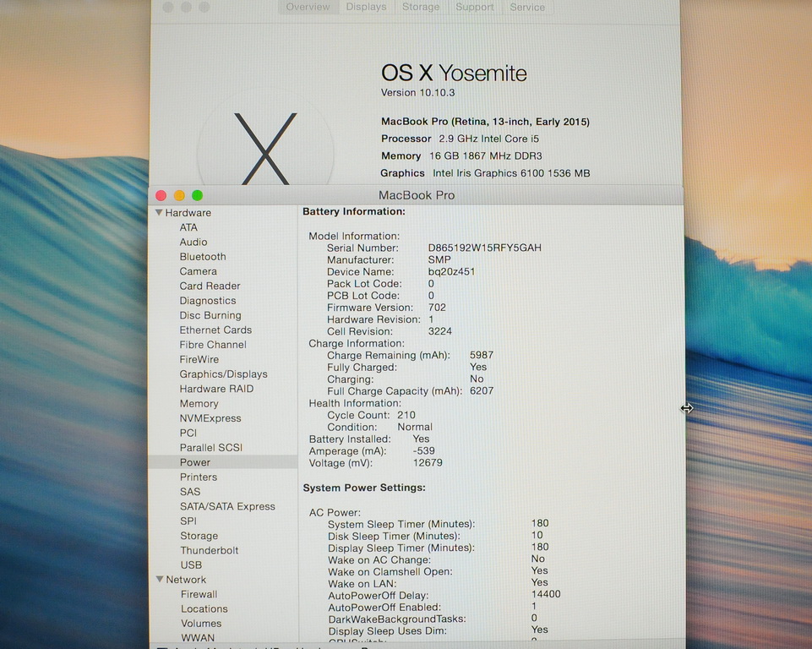Click the Firmware Version value 702

point(437,307)
